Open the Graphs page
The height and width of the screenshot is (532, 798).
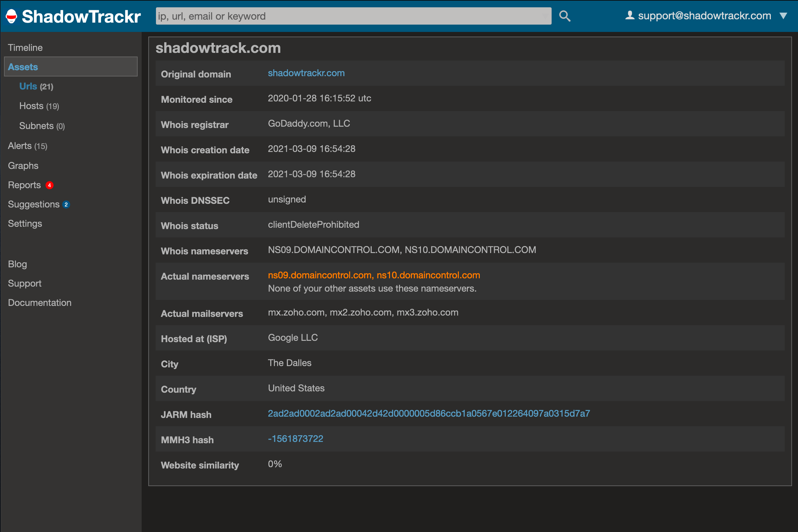pyautogui.click(x=23, y=166)
